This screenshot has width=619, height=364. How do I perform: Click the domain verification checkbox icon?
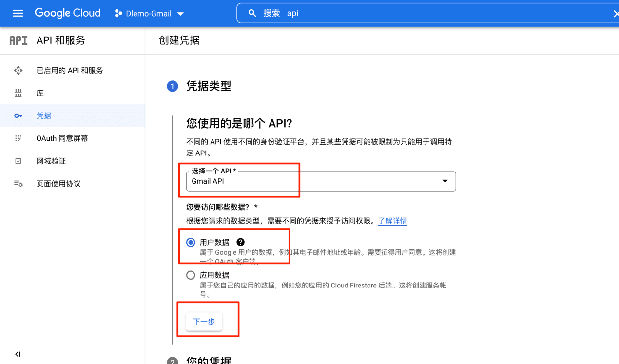pyautogui.click(x=18, y=161)
